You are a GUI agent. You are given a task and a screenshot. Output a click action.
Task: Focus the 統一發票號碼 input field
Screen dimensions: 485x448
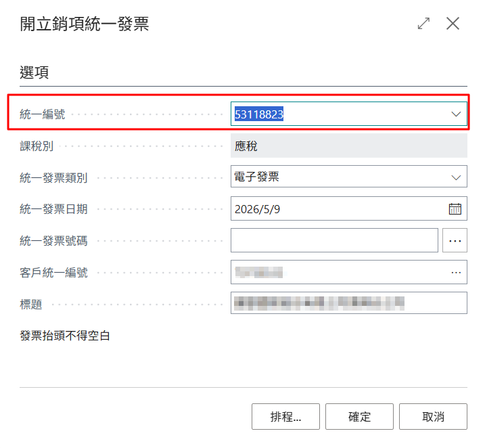coord(334,240)
